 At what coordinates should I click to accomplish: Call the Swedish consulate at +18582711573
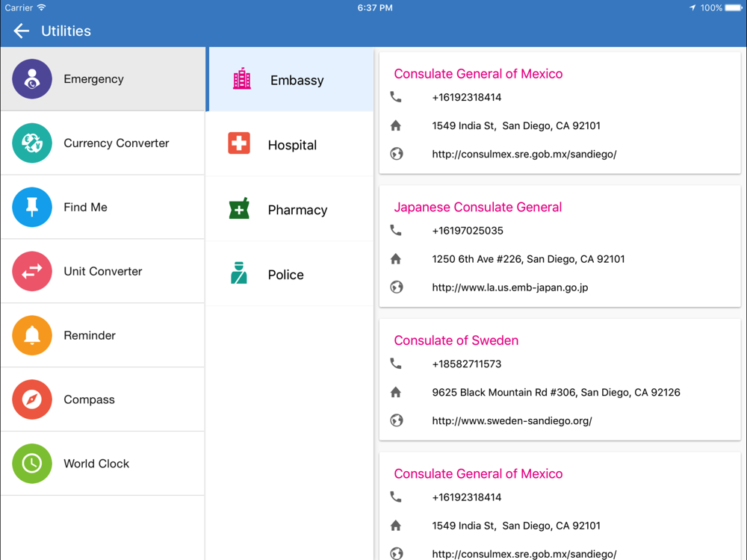click(466, 364)
